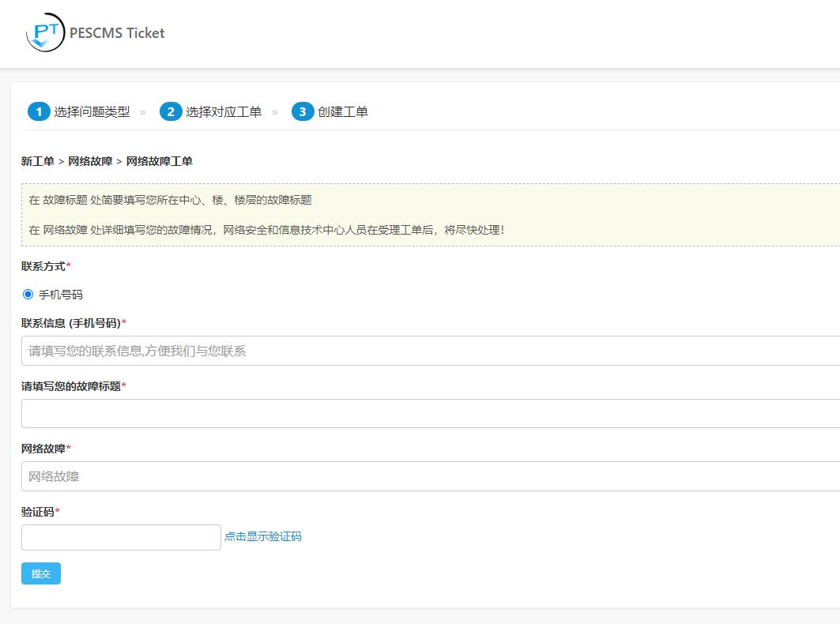The width and height of the screenshot is (840, 624).
Task: Click the arrow separator after 选择对应工单
Action: pos(275,112)
